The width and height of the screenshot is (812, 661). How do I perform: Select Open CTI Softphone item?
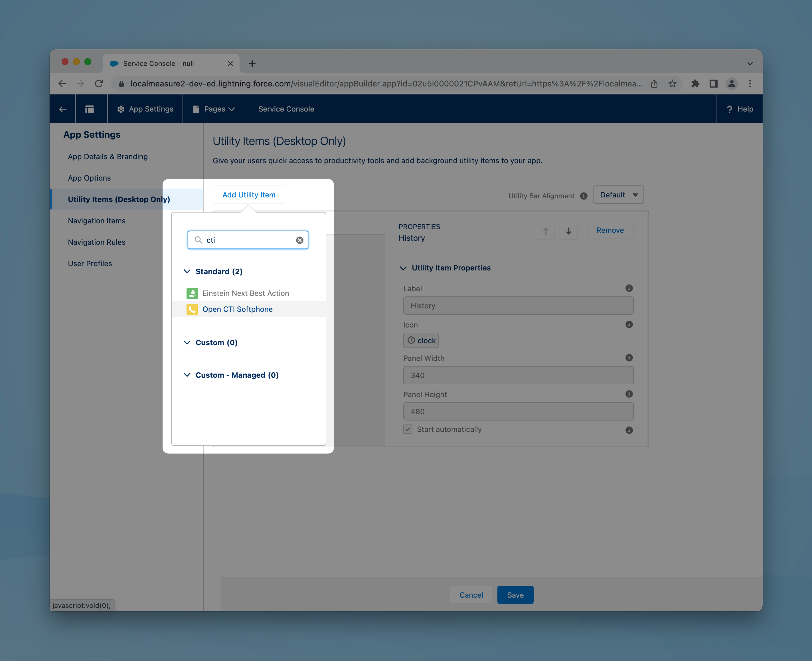(237, 309)
